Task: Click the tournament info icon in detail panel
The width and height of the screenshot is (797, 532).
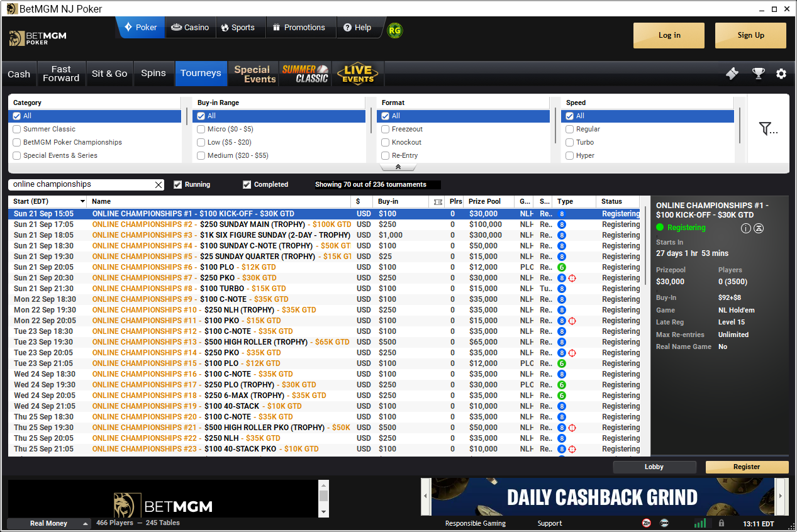Action: 745,228
